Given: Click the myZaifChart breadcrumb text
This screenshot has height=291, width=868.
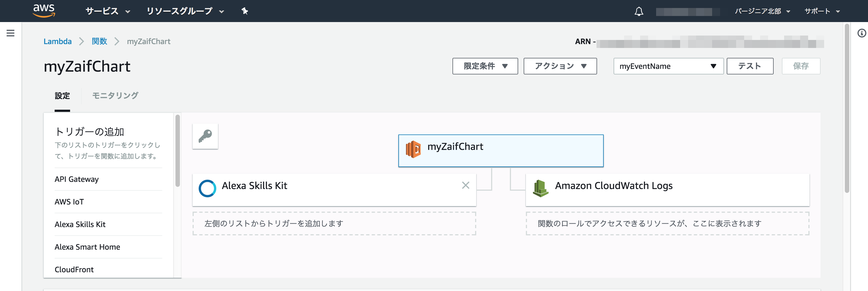Looking at the screenshot, I should 149,41.
